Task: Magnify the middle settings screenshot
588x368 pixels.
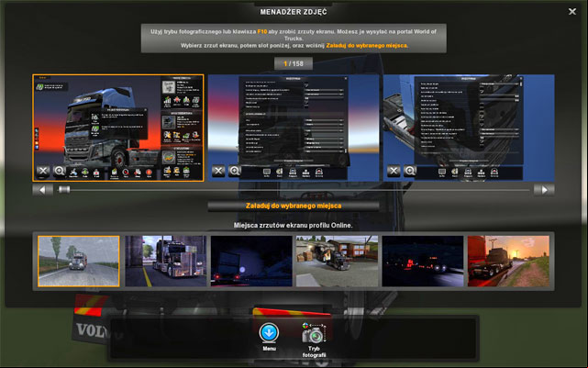Action: tap(235, 171)
